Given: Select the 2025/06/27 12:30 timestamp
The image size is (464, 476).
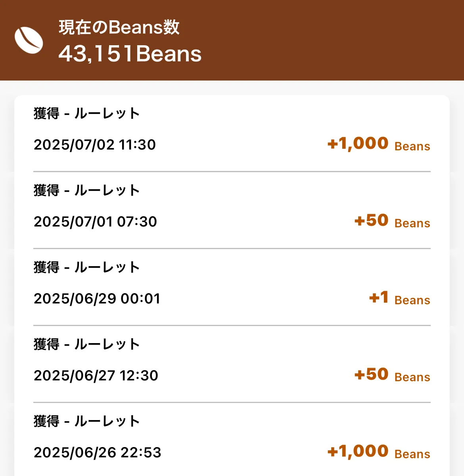Looking at the screenshot, I should pos(96,376).
